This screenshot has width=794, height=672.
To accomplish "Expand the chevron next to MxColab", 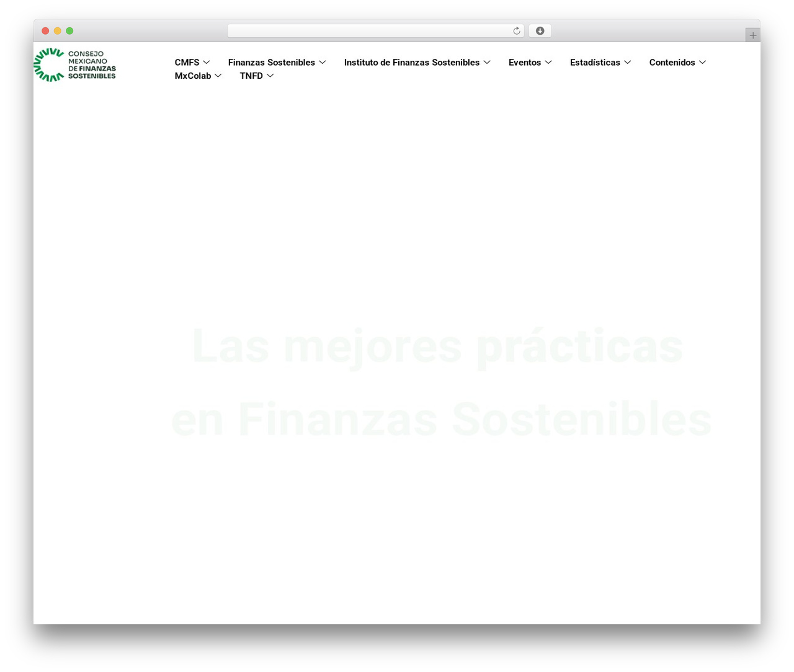I will pos(218,76).
